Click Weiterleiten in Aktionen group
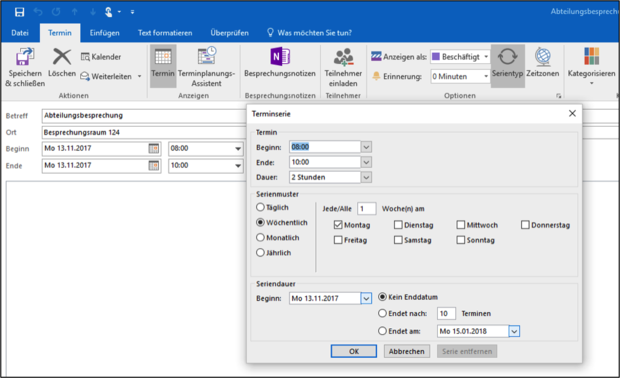Image resolution: width=620 pixels, height=378 pixels. [x=106, y=76]
